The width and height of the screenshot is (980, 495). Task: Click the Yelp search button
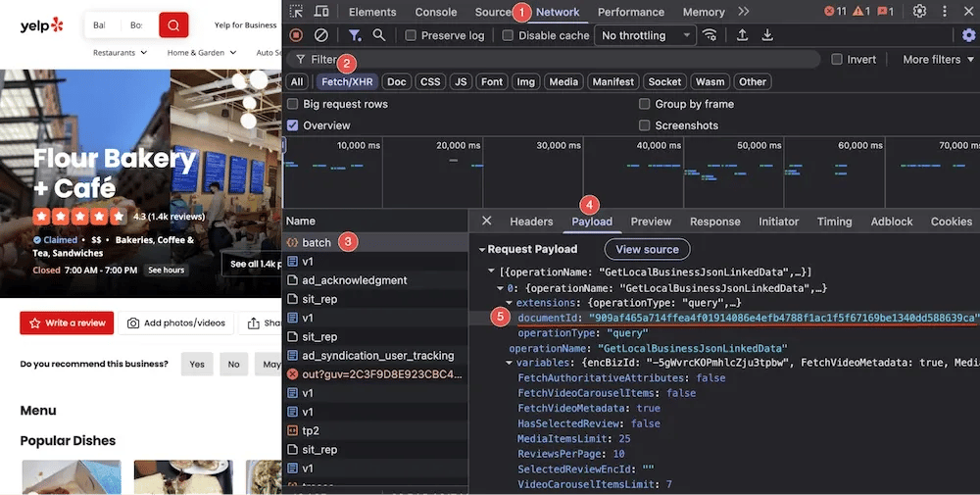point(173,25)
